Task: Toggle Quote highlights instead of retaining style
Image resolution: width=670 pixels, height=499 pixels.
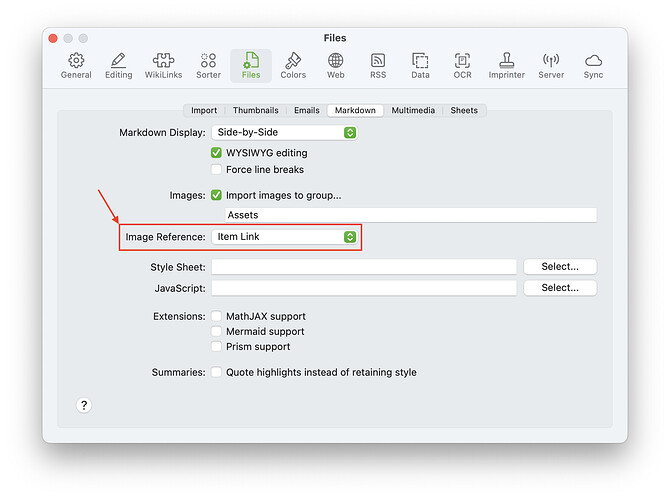Action: point(216,372)
